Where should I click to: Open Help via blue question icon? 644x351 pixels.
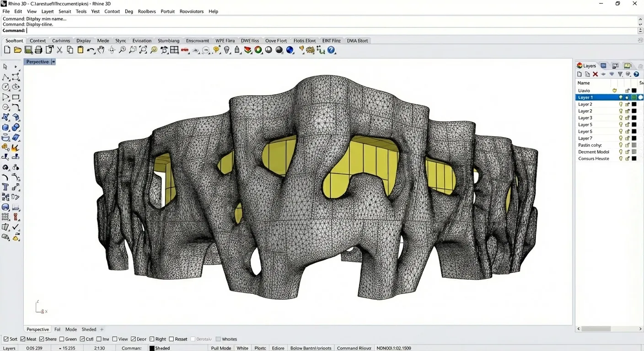pyautogui.click(x=331, y=50)
